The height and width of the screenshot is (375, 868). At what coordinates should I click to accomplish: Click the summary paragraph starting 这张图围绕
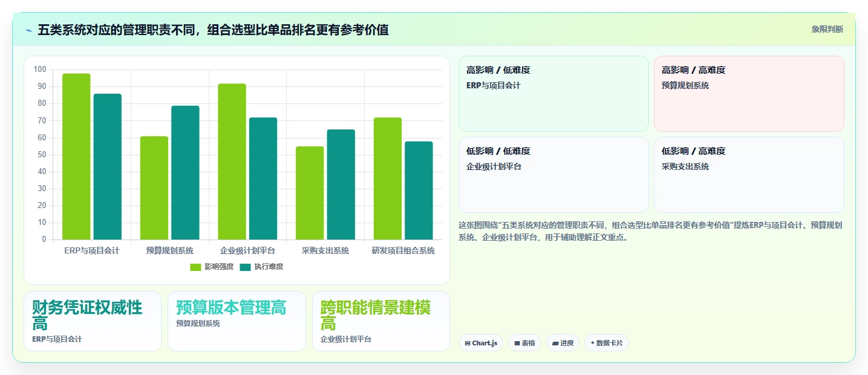tap(650, 231)
